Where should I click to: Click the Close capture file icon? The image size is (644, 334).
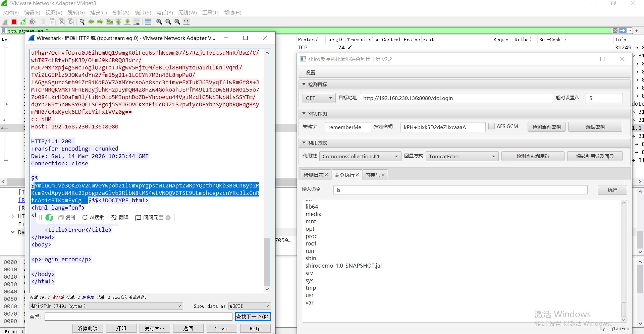pyautogui.click(x=62, y=22)
